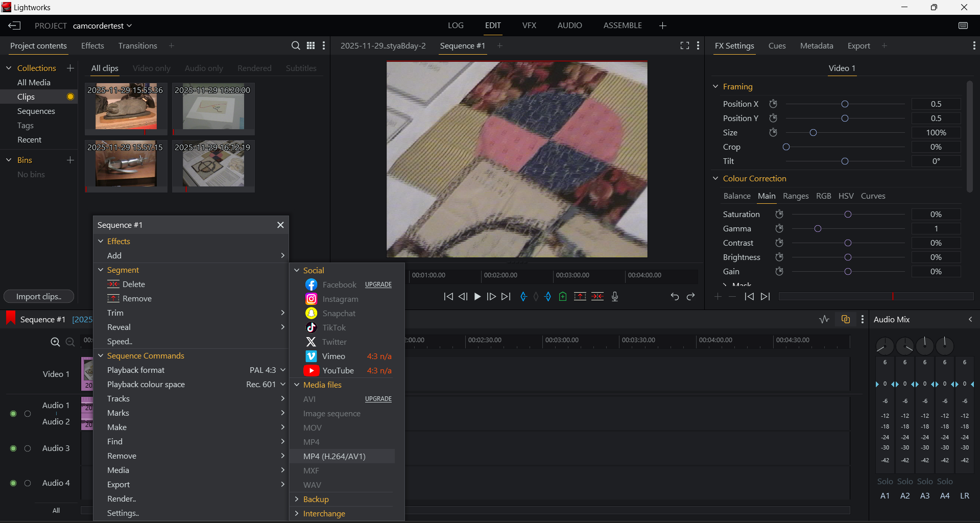Screen dimensions: 980x523
Task: Click the Redo arrow icon
Action: point(691,297)
